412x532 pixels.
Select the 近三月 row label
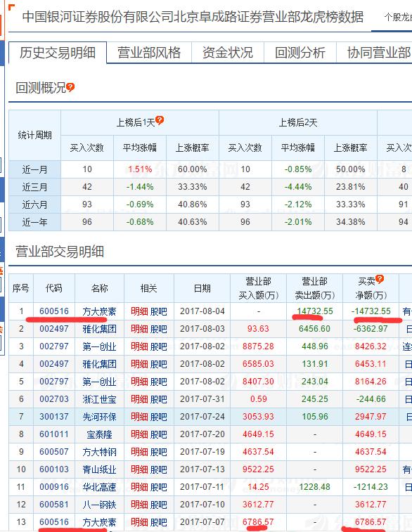[34, 187]
